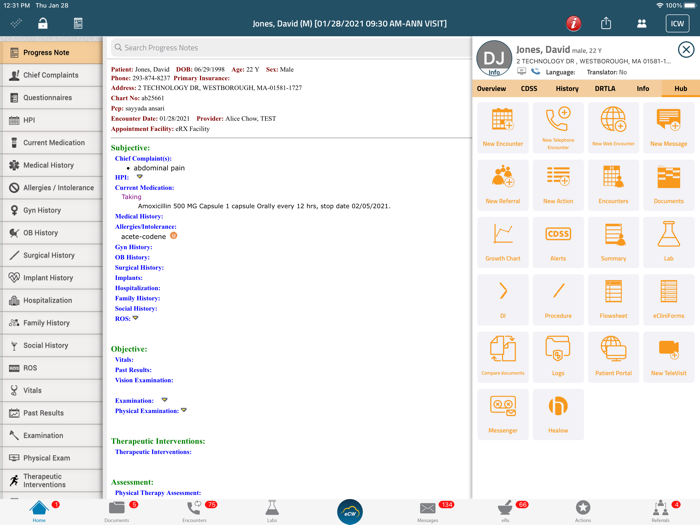
Task: Open Encounters in bottom bar
Action: 194,511
